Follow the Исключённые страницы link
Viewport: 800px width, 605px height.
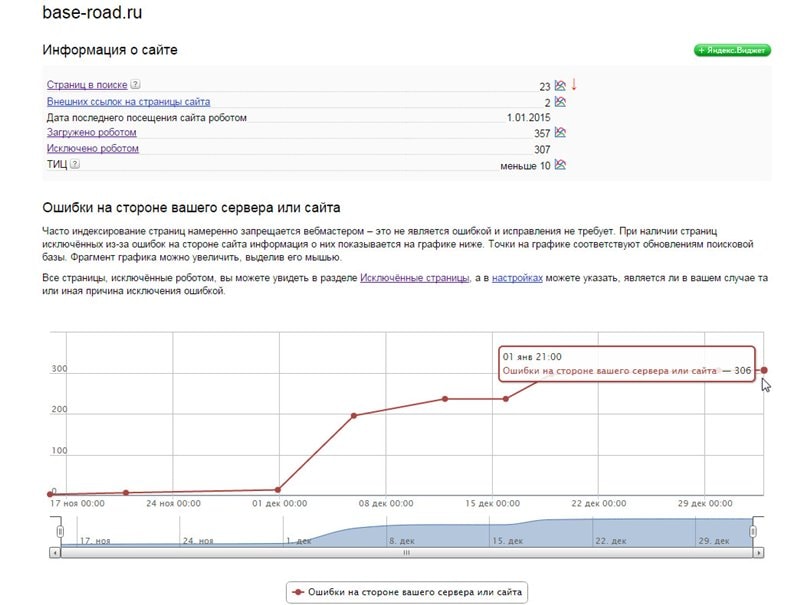pyautogui.click(x=414, y=278)
